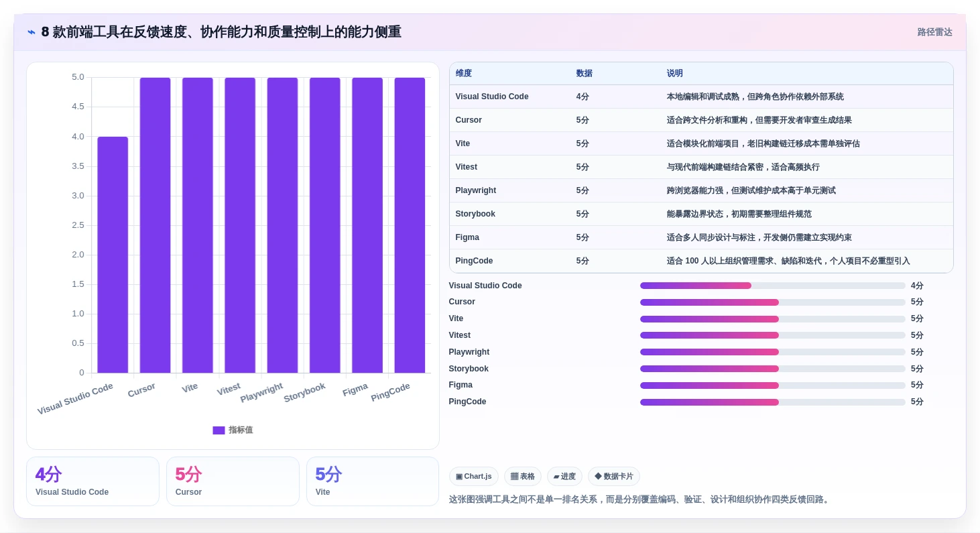980x533 pixels.
Task: Click the Vitest progress bar
Action: [772, 335]
